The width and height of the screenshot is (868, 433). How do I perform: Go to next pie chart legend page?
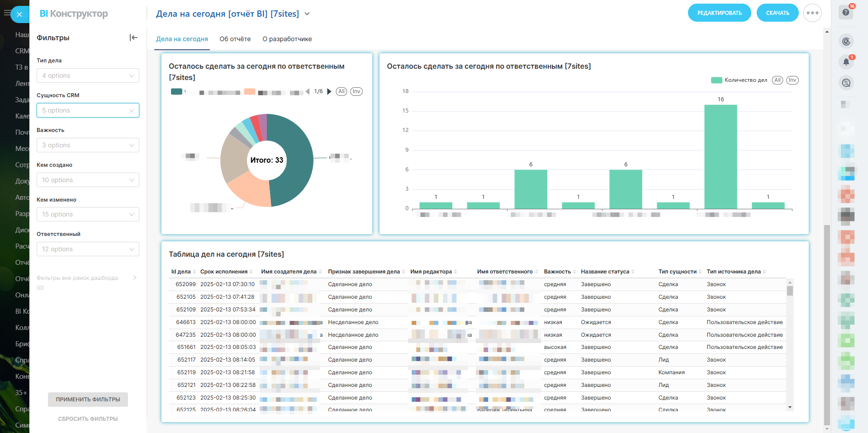(329, 92)
